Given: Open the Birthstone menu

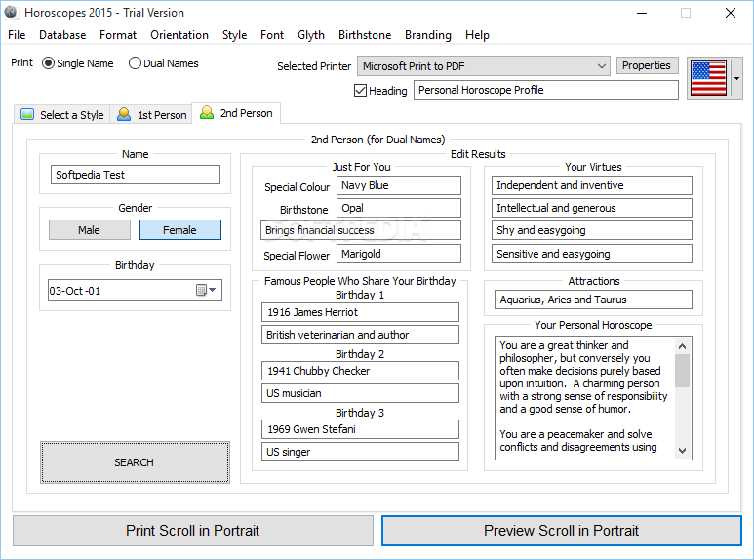Looking at the screenshot, I should coord(365,35).
